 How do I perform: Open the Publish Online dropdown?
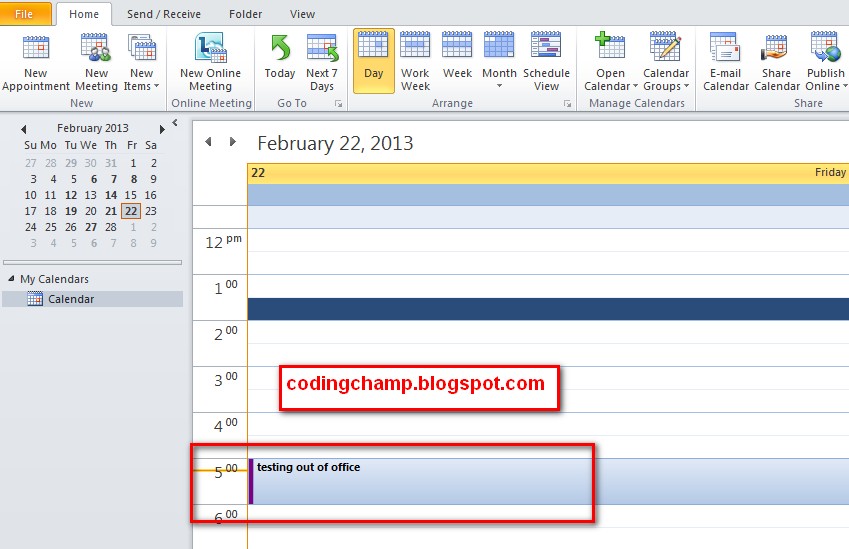point(826,62)
